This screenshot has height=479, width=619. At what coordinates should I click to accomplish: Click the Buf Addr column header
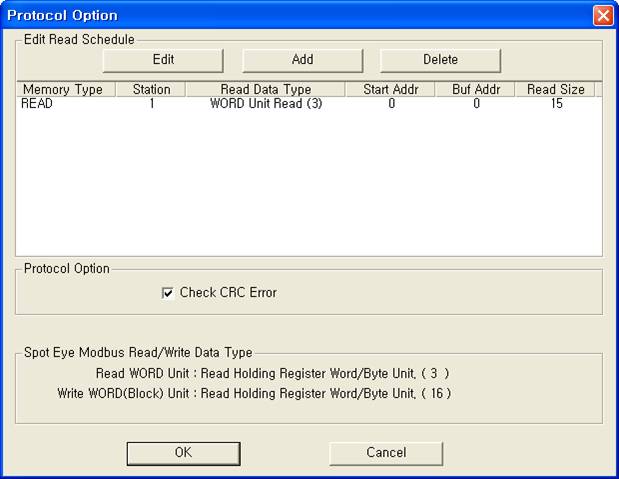pyautogui.click(x=476, y=90)
